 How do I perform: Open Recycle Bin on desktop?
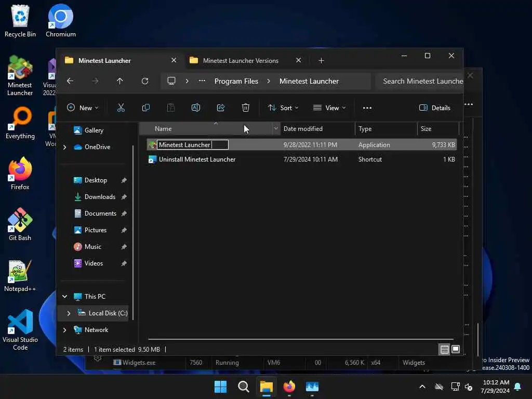(x=20, y=21)
